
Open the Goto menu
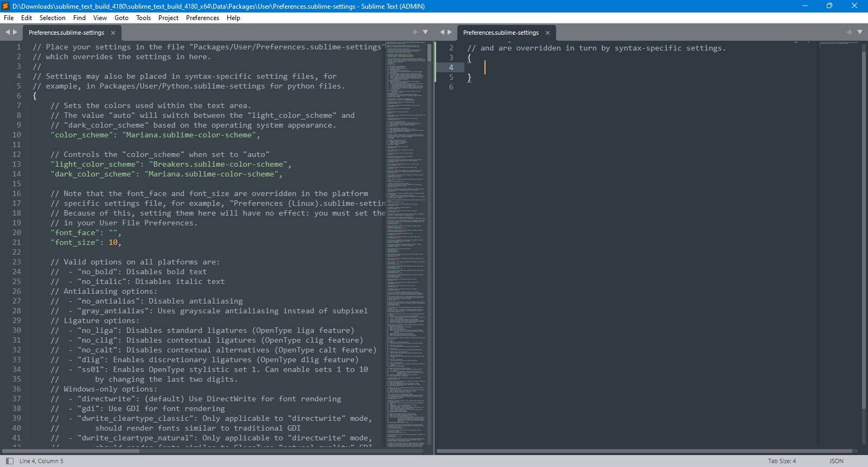[x=122, y=18]
